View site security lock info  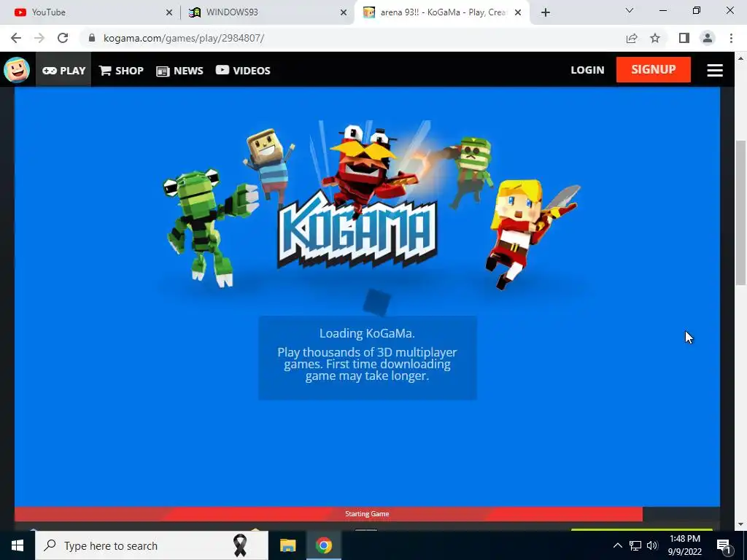[x=91, y=38]
